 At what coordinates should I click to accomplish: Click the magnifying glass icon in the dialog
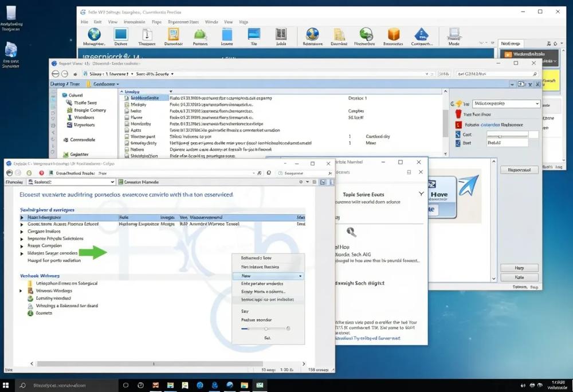coord(351,232)
